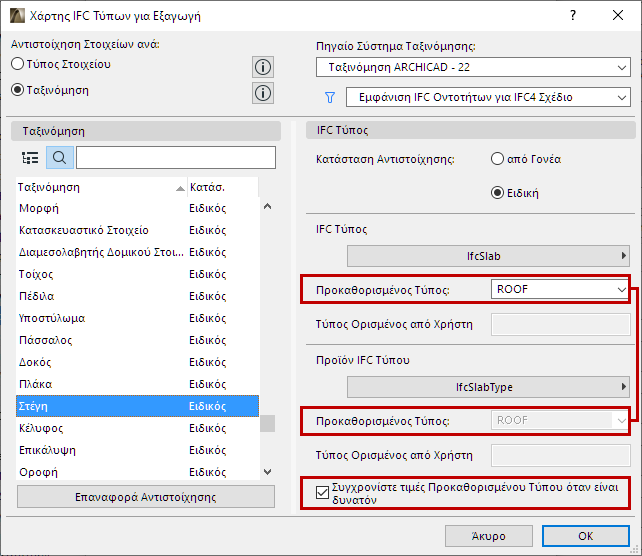Click the classification search input field
This screenshot has width=642, height=556.
point(176,158)
